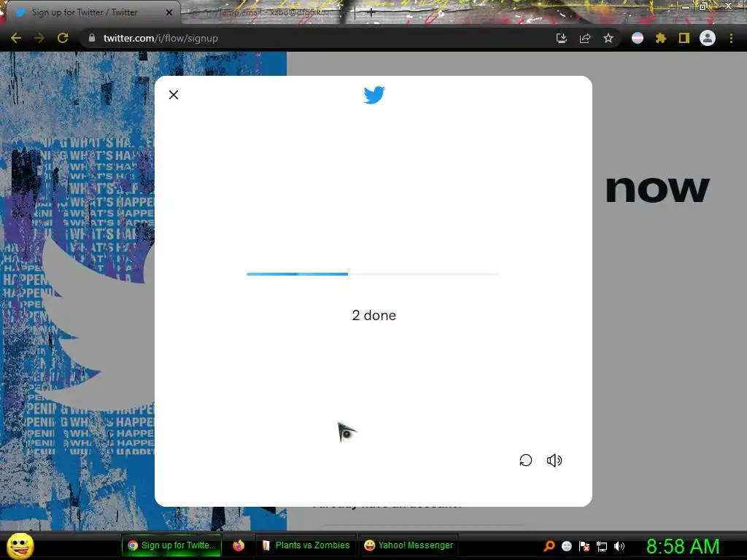Reload the Twitter signup page
Viewport: 747px width, 560px height.
pos(63,38)
